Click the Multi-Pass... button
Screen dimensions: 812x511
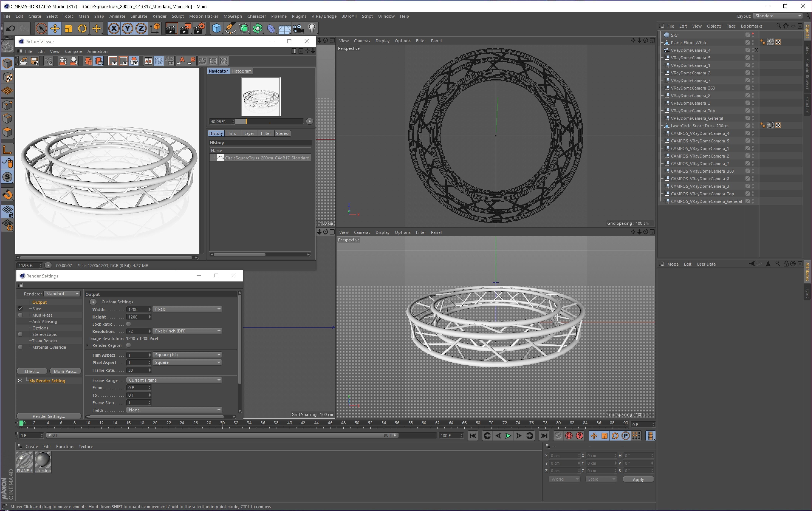pyautogui.click(x=65, y=371)
